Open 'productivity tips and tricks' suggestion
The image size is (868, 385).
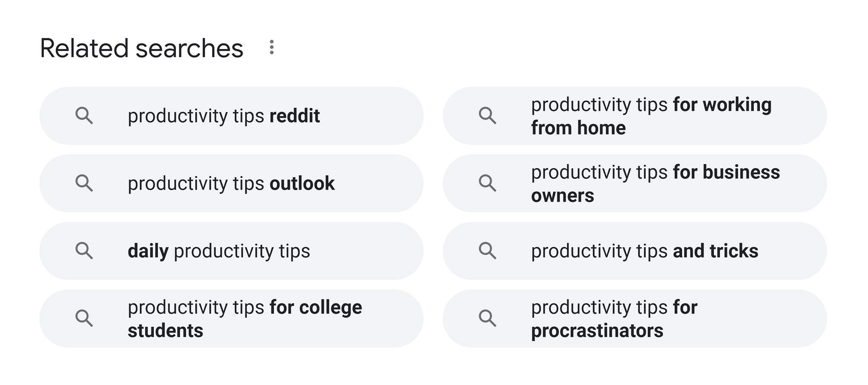click(635, 251)
